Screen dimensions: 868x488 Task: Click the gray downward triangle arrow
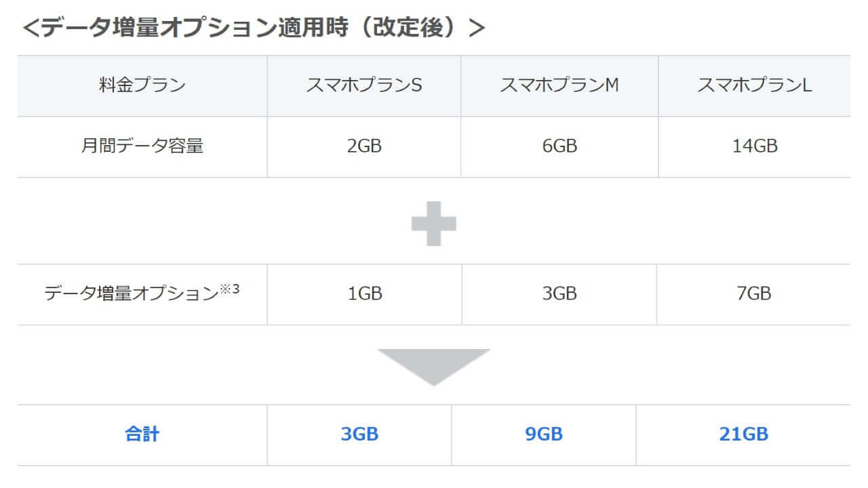434,365
